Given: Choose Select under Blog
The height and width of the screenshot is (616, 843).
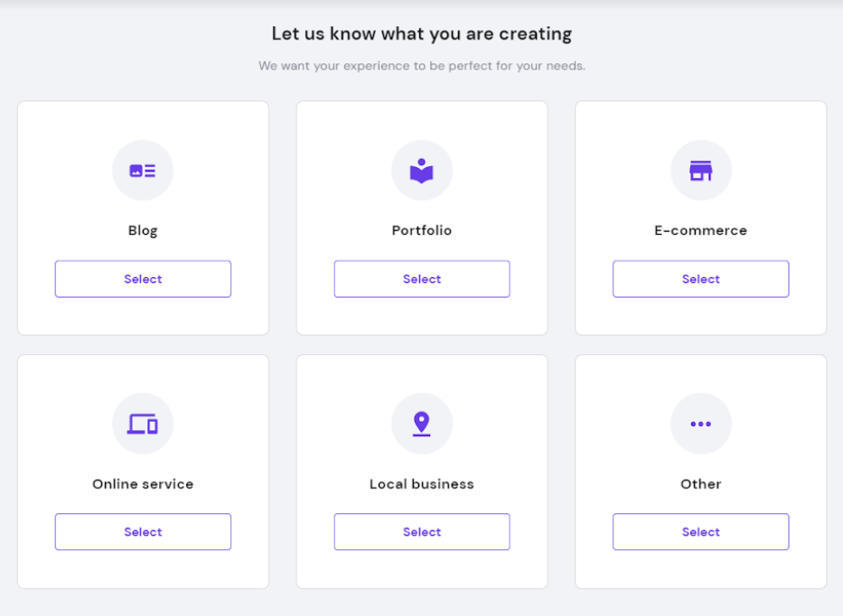Looking at the screenshot, I should pos(143,279).
